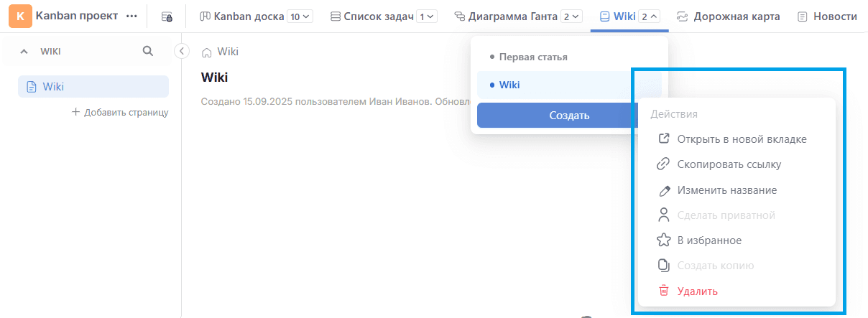Click the search magnifier in the WIKI sidebar
The width and height of the screenshot is (868, 318).
pos(148,51)
